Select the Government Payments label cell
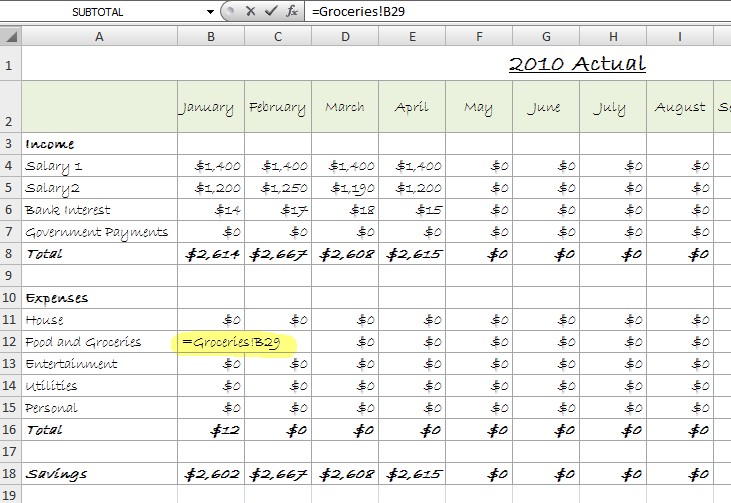 click(98, 232)
